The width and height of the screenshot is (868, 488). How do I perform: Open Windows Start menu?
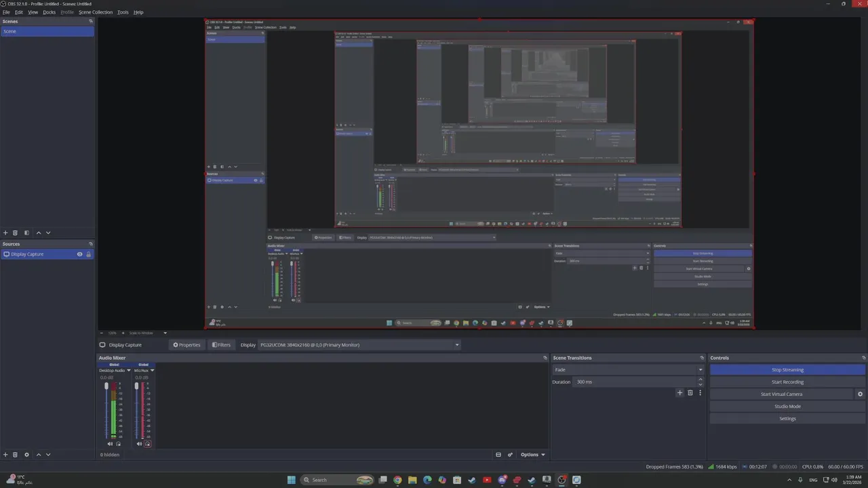[x=292, y=480]
